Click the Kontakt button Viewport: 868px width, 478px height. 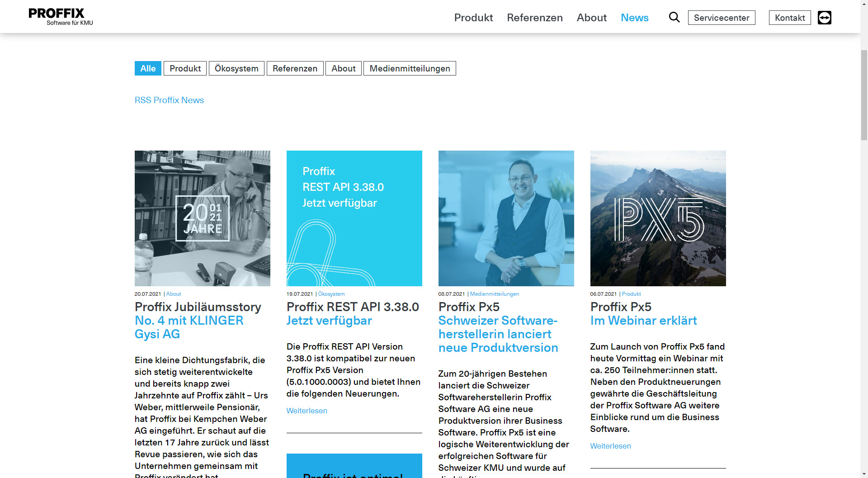(x=789, y=18)
